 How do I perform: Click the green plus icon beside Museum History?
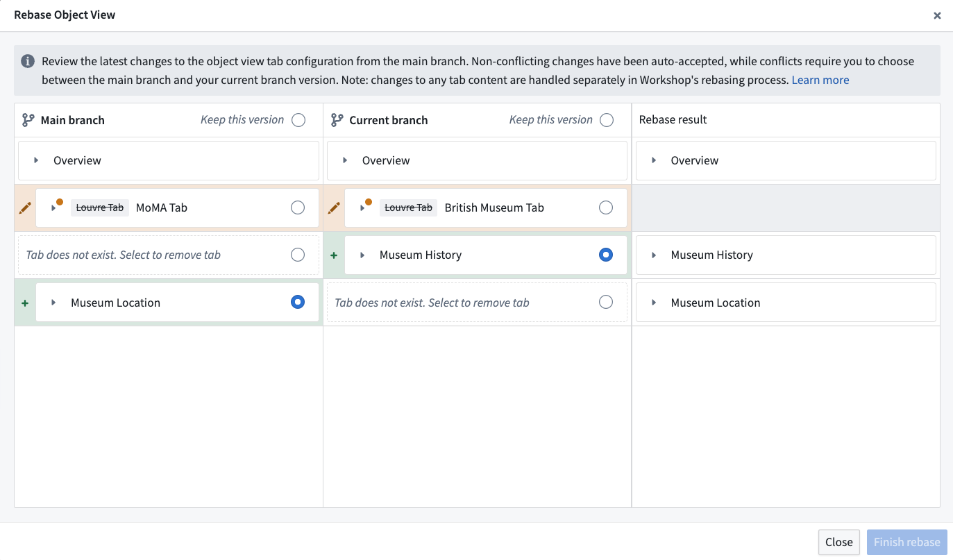tap(334, 255)
